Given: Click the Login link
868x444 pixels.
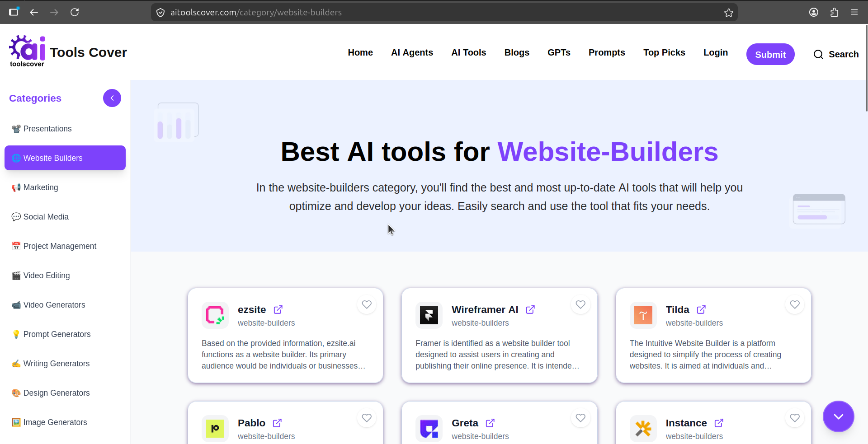Looking at the screenshot, I should tap(716, 52).
